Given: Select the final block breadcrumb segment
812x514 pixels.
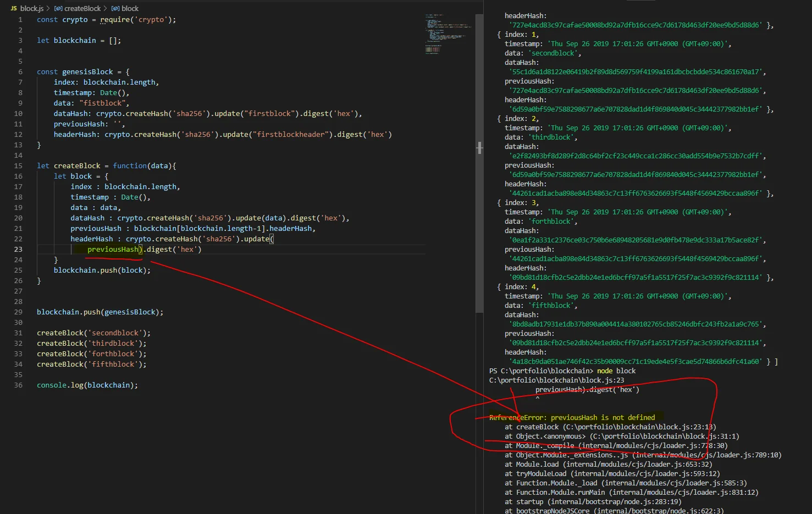Looking at the screenshot, I should tap(130, 8).
